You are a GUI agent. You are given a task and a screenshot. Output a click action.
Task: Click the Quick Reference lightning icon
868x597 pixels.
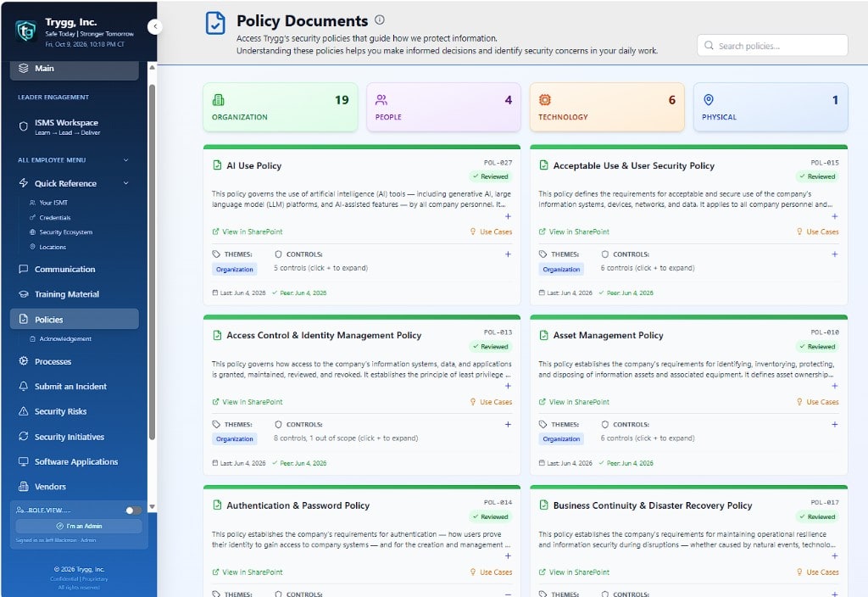pos(23,183)
